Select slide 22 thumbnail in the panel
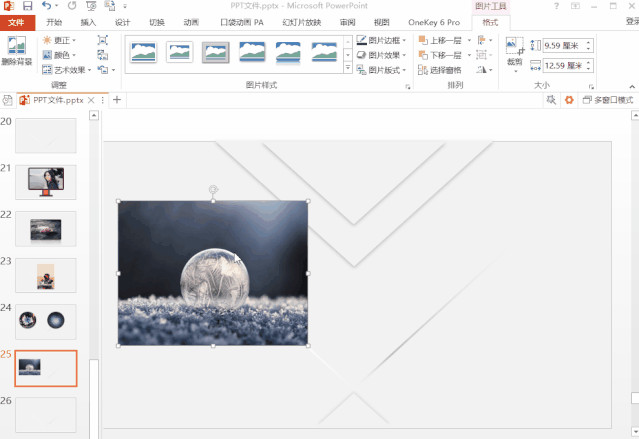The width and height of the screenshot is (639, 439). pos(46,228)
